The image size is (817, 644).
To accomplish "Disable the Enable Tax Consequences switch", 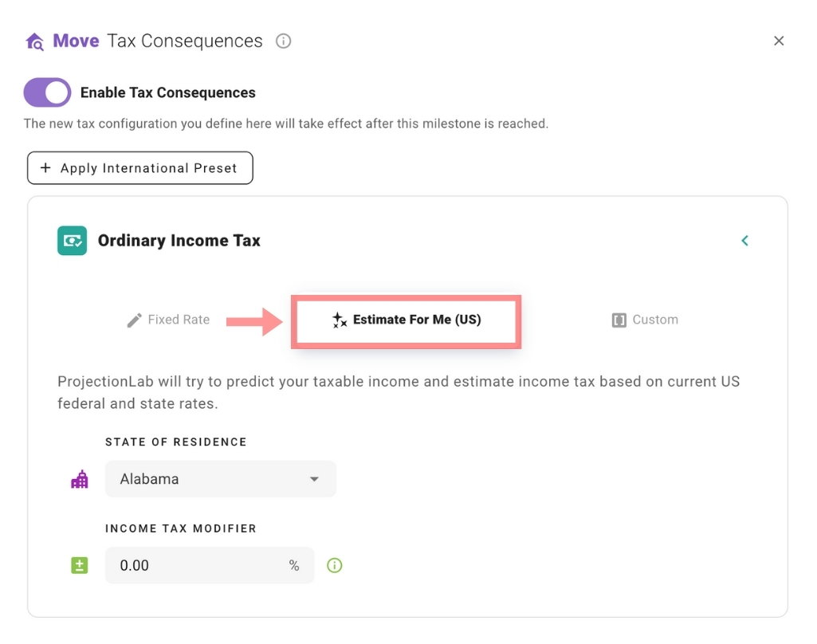I will click(x=47, y=92).
